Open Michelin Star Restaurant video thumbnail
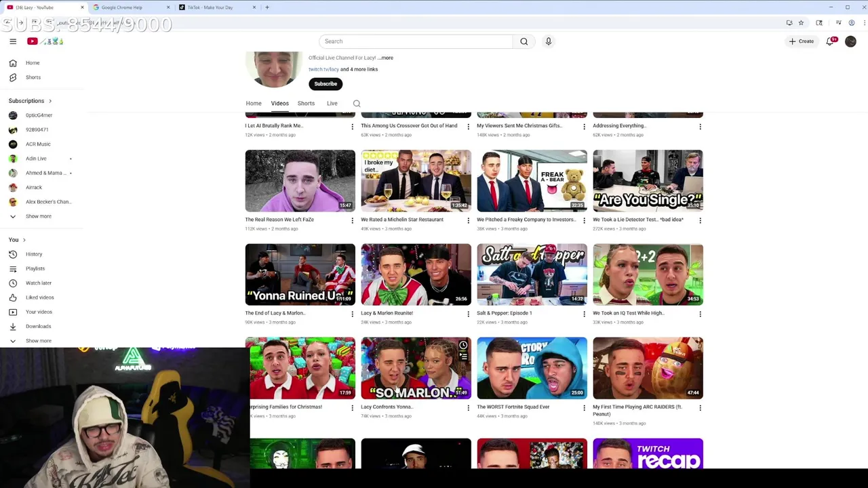Viewport: 868px width, 488px height. 416,181
